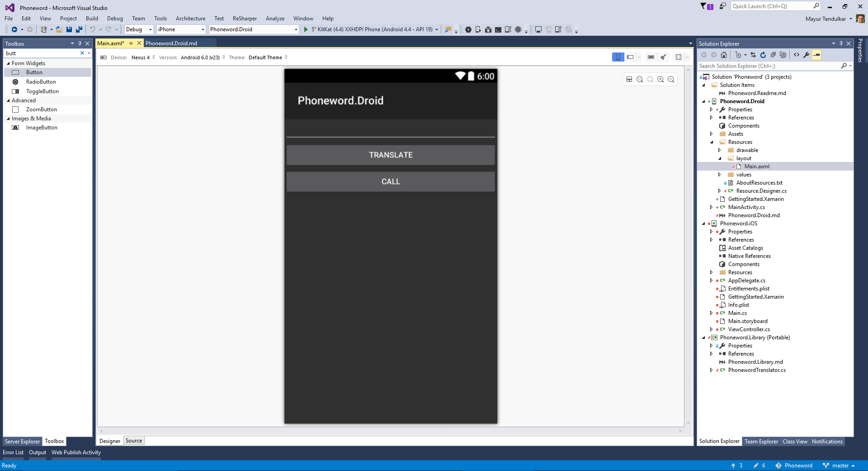Click the CALL button in the designer

point(391,181)
